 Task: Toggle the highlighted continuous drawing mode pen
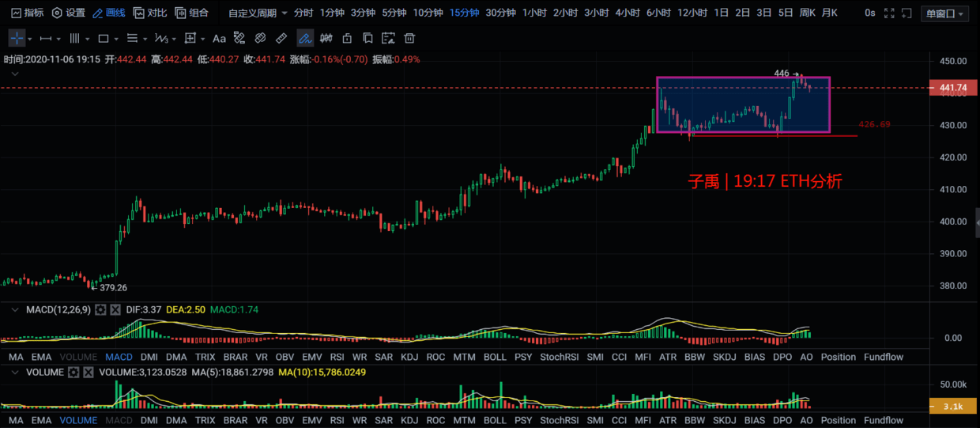304,38
